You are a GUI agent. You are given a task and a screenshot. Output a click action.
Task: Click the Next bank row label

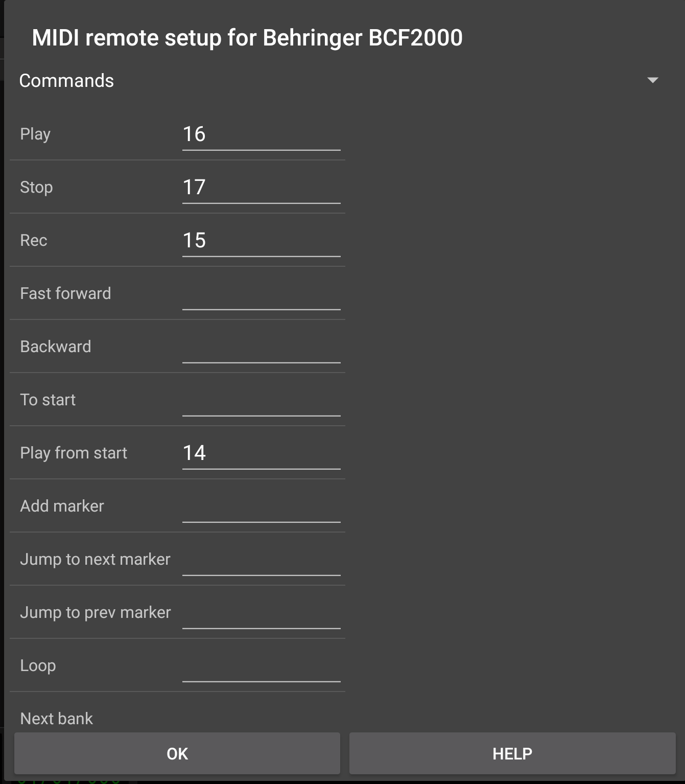[x=56, y=718]
